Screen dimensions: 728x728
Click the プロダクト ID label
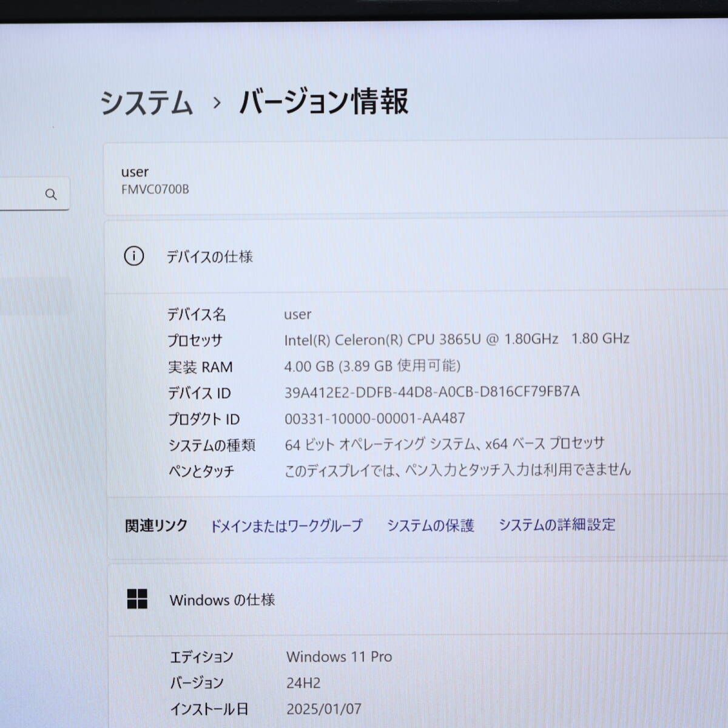pos(204,419)
